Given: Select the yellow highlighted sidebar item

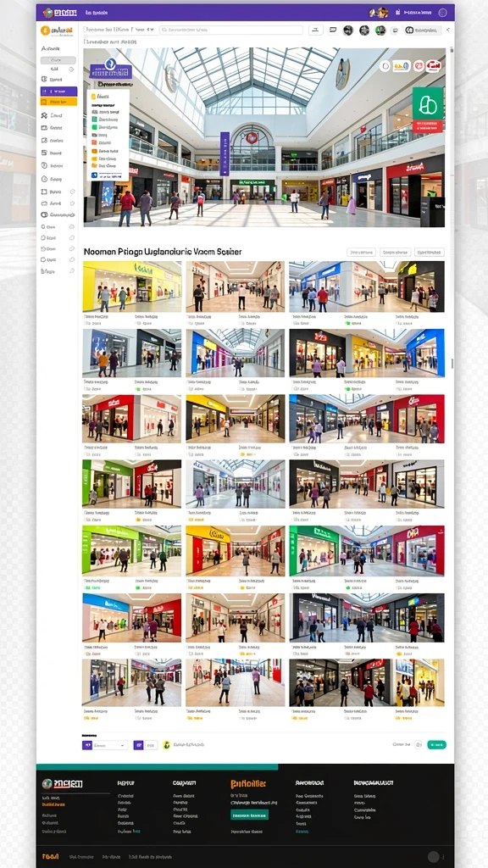Looking at the screenshot, I should [58, 102].
